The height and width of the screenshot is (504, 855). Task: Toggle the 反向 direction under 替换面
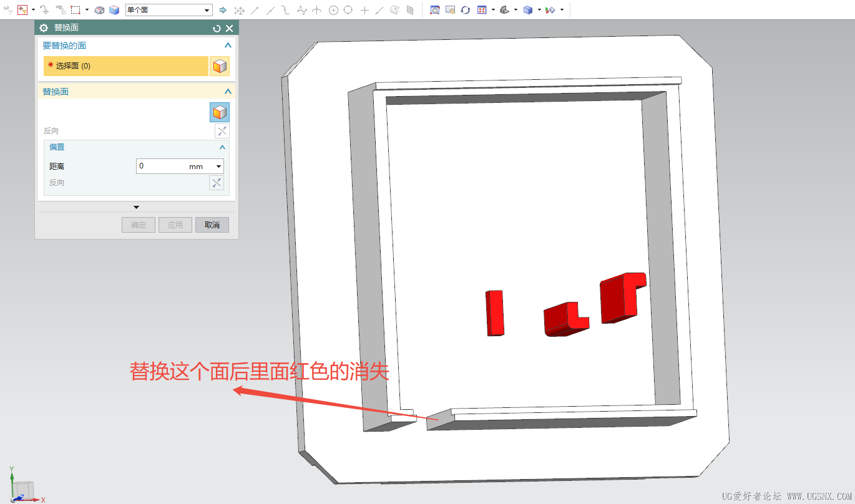[x=222, y=131]
